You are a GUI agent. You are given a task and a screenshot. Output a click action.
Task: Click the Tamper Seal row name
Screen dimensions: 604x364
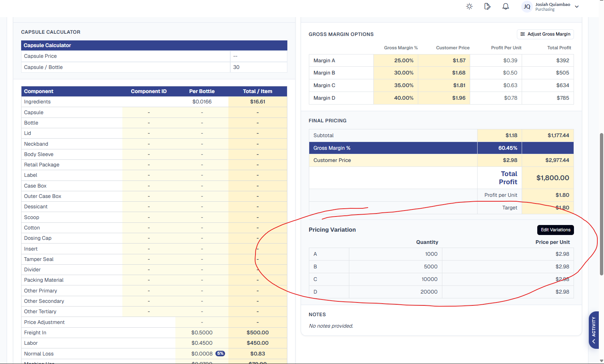point(39,259)
